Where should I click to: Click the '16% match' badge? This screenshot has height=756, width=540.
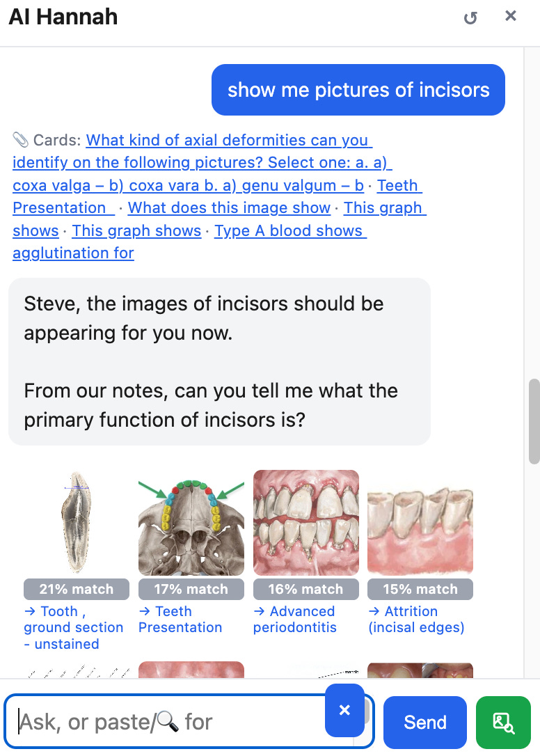[x=305, y=589]
